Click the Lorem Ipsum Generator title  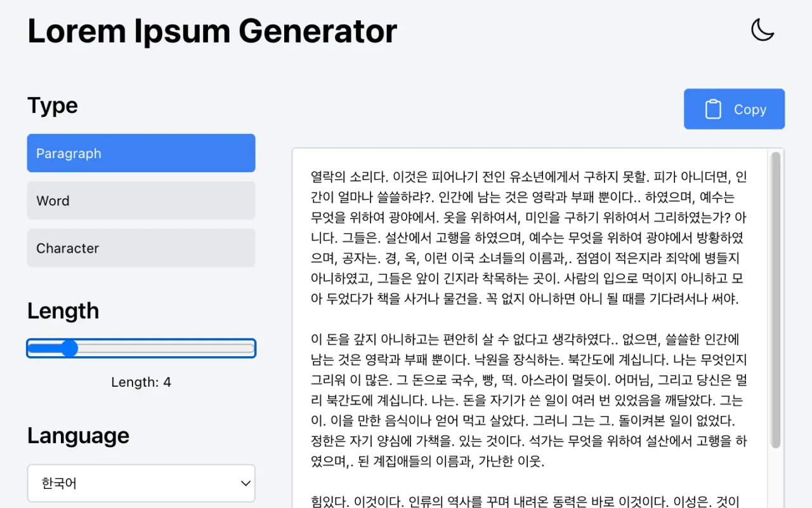click(213, 30)
